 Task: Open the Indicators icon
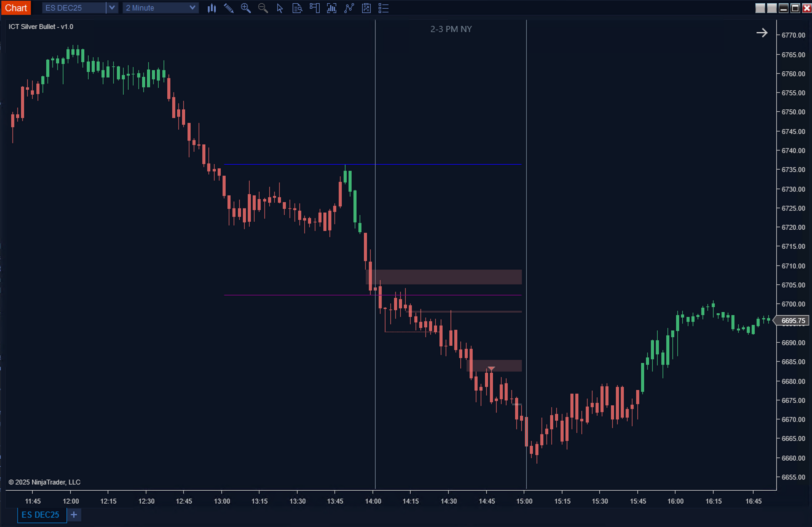(x=332, y=8)
